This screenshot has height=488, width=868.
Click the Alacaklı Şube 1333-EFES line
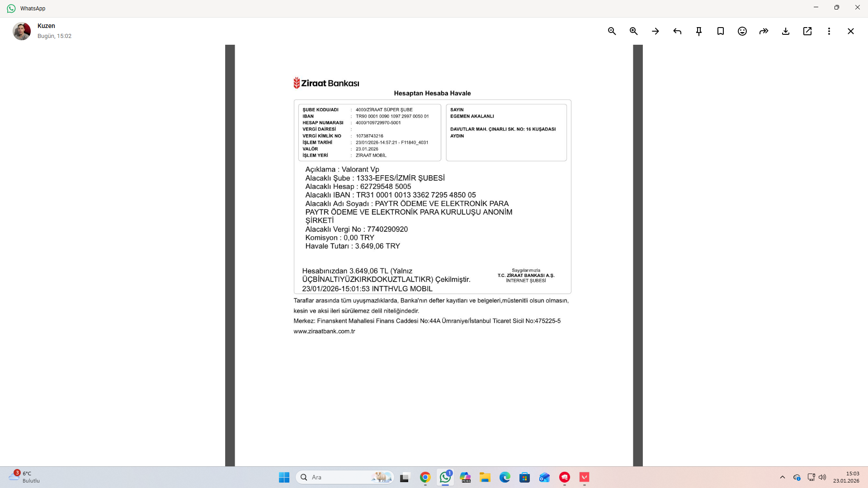(x=375, y=178)
